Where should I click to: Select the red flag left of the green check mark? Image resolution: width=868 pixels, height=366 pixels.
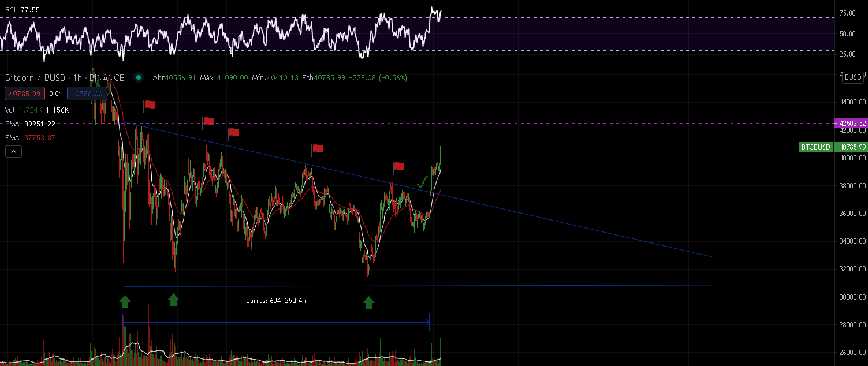[x=398, y=167]
